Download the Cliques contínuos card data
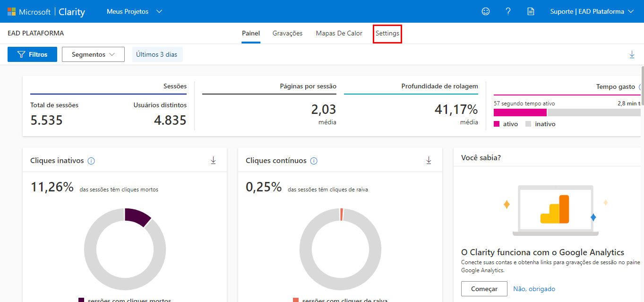 429,161
